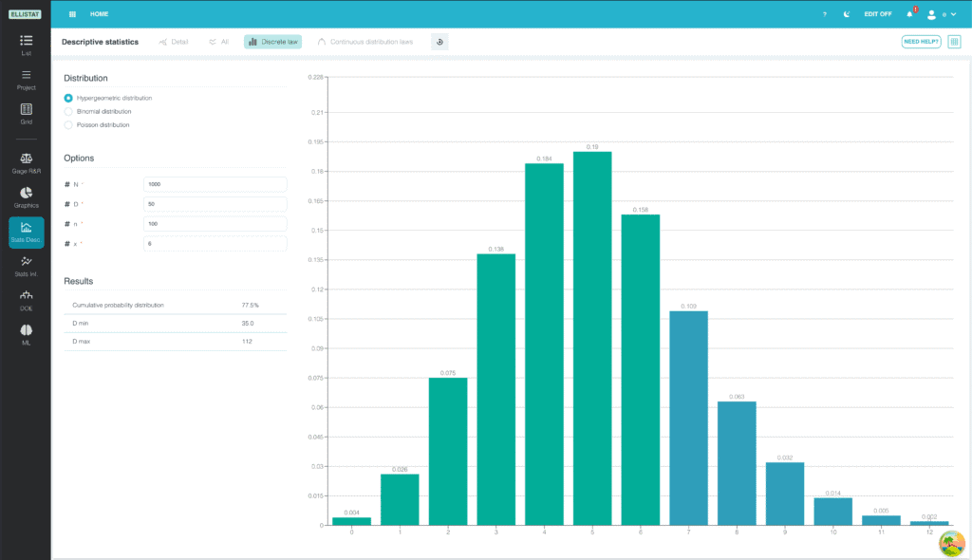972x560 pixels.
Task: Open the Gage R&R module
Action: point(26,163)
